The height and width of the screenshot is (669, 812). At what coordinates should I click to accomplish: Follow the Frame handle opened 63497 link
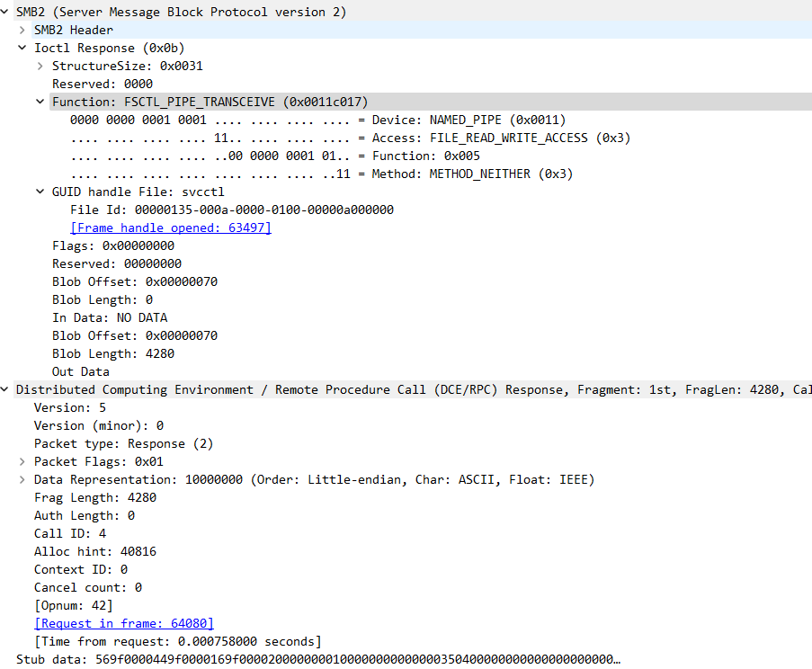point(170,227)
